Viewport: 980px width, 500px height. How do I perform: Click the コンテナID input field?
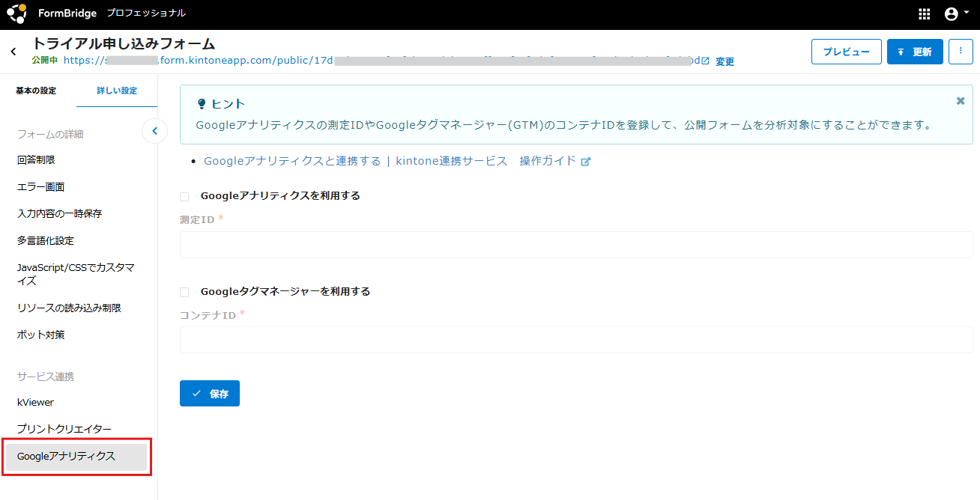pos(576,340)
